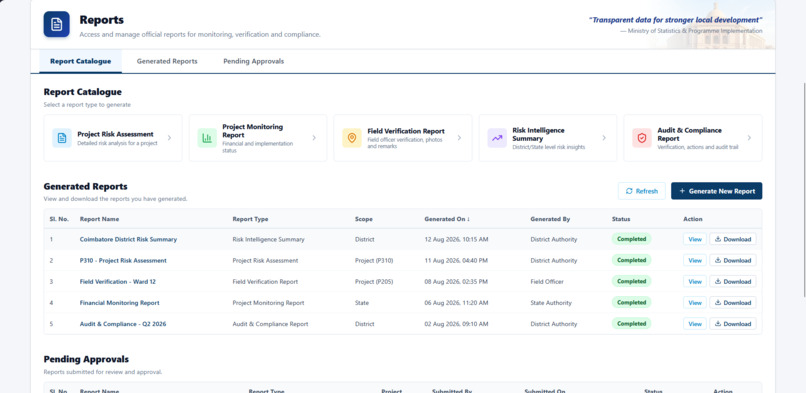The height and width of the screenshot is (393, 806).
Task: Click Generate New Report button
Action: coord(717,191)
